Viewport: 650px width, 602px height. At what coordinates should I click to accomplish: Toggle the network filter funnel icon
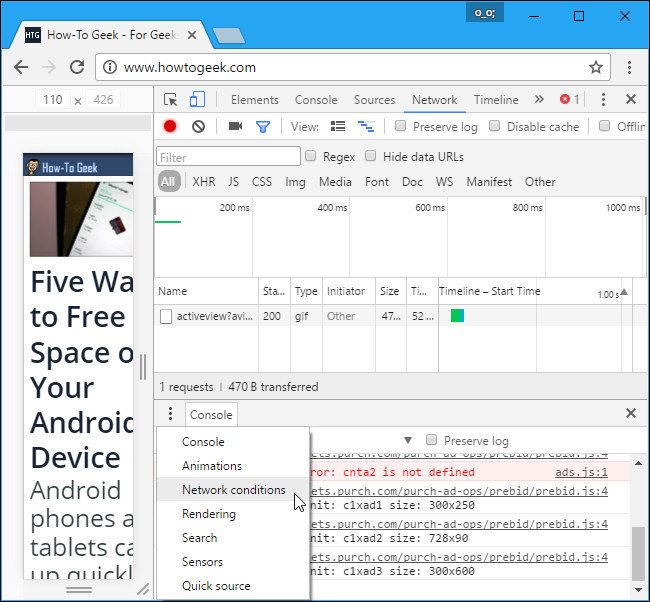263,126
